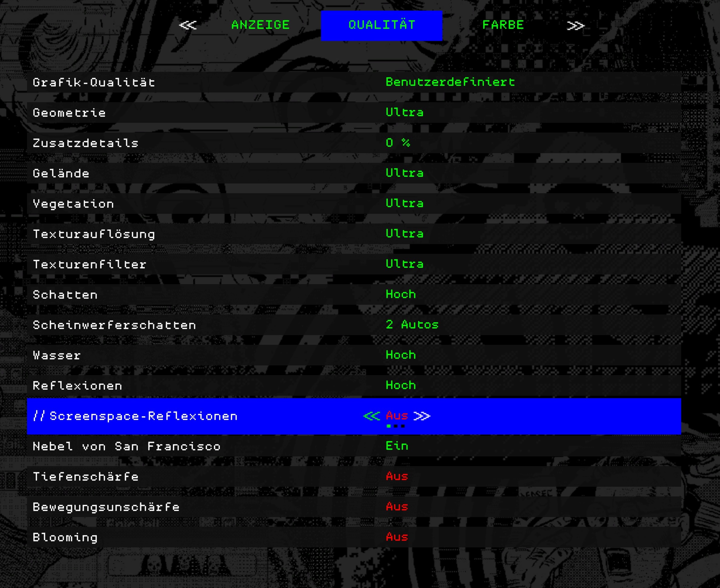Image resolution: width=720 pixels, height=588 pixels.
Task: Click left arrows on the Screenspace-Reflexionen value
Action: click(x=371, y=416)
